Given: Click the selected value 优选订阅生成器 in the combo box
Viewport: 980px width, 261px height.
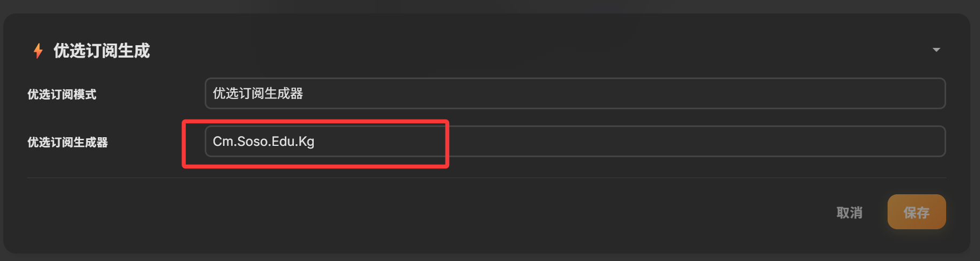Looking at the screenshot, I should pyautogui.click(x=258, y=94).
